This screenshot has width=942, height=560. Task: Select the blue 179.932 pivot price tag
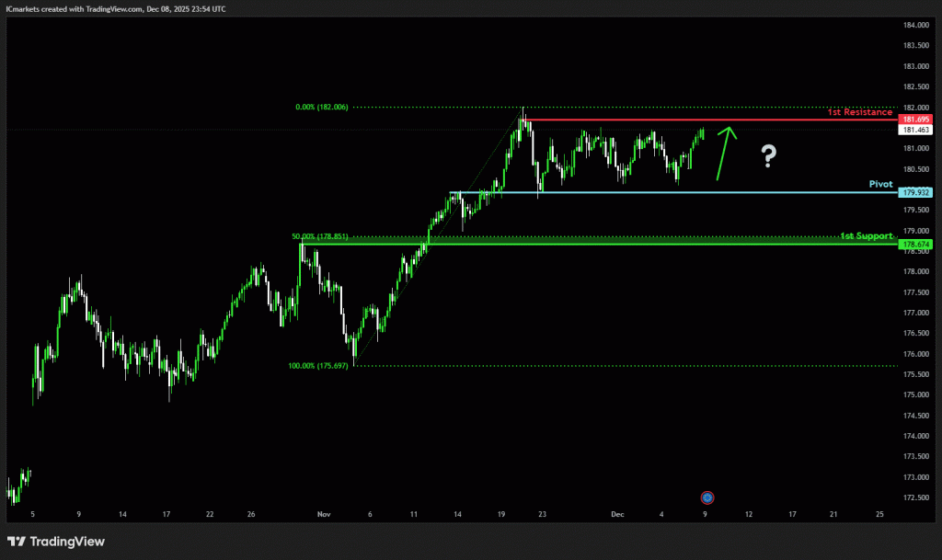(x=916, y=192)
